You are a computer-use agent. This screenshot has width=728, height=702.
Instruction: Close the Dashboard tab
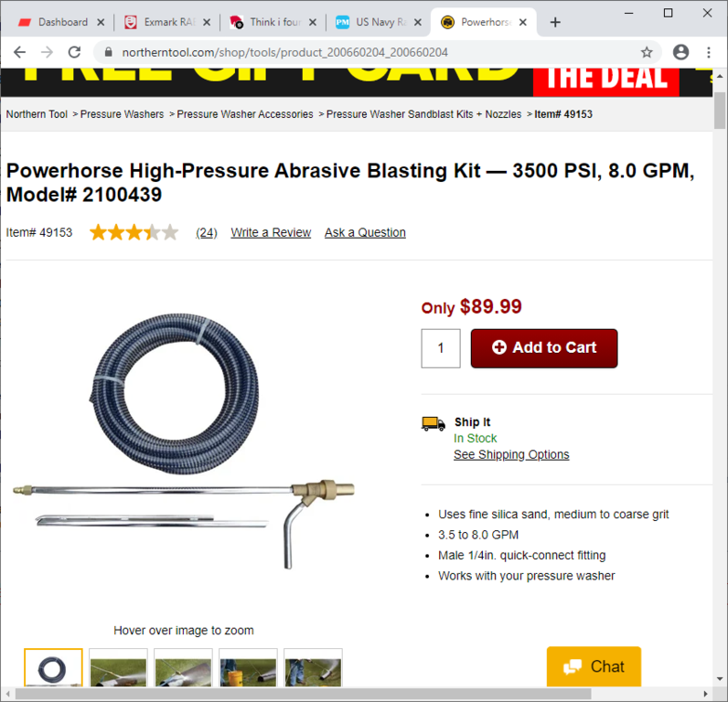(101, 22)
